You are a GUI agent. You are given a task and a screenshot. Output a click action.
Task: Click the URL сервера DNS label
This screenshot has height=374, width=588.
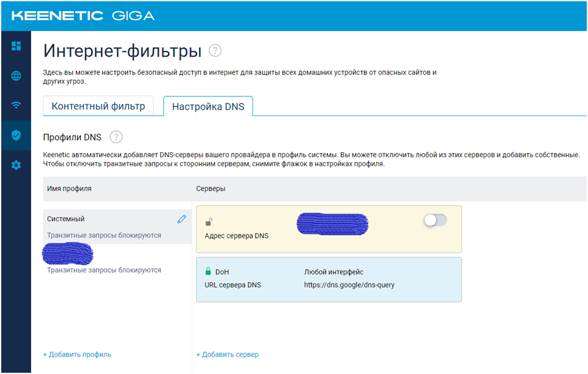coord(233,285)
